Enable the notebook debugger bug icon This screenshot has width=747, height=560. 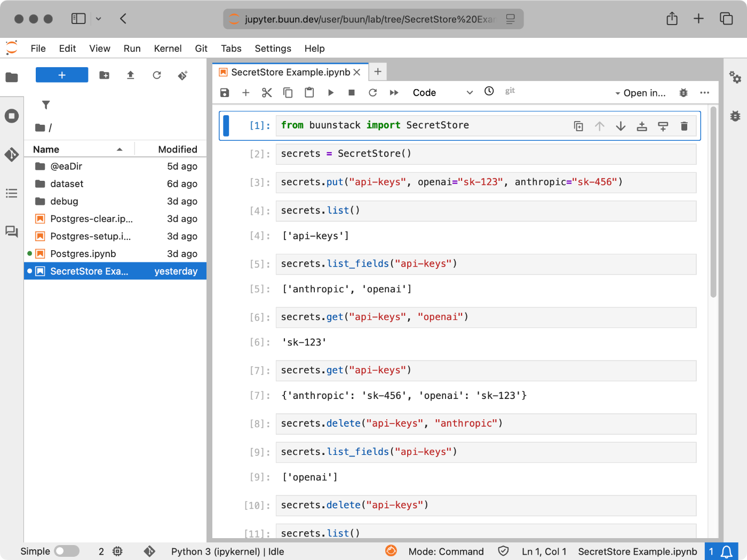(x=684, y=93)
